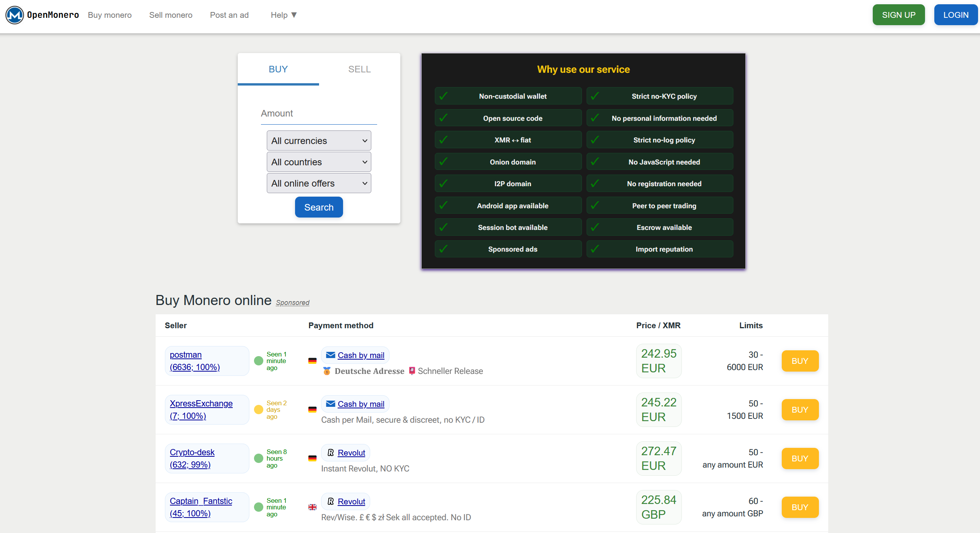Click the Strict no-log policy feature

(660, 140)
